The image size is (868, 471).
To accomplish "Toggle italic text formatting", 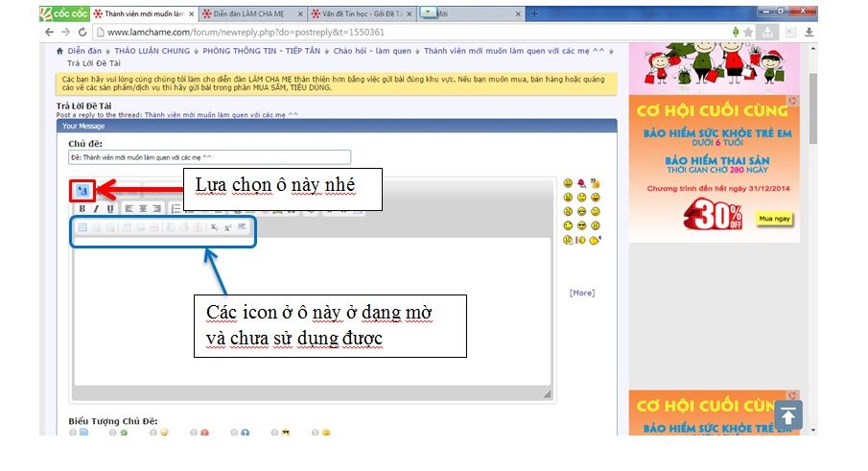I will (96, 208).
